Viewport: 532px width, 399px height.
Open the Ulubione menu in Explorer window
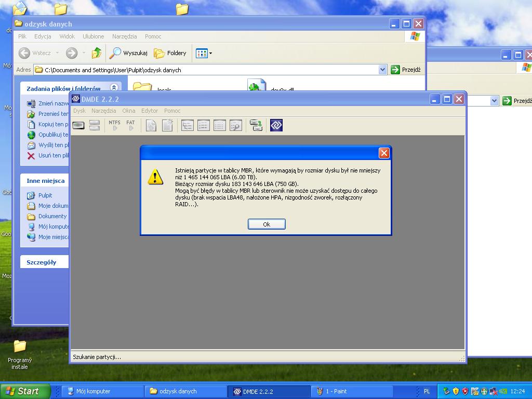[94, 36]
